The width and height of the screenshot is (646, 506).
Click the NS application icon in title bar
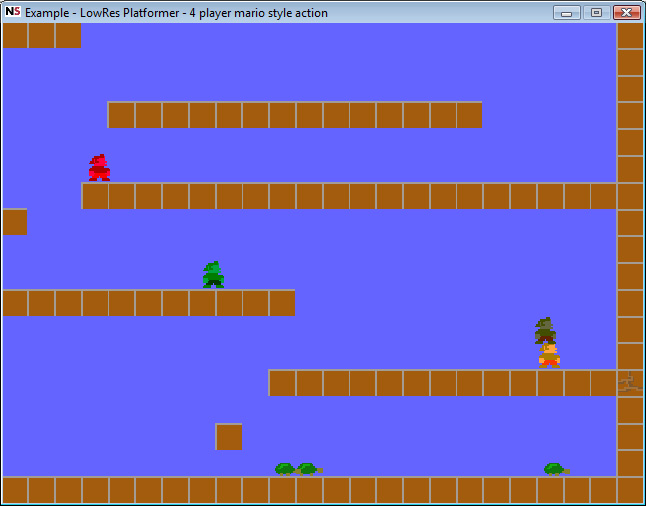13,12
